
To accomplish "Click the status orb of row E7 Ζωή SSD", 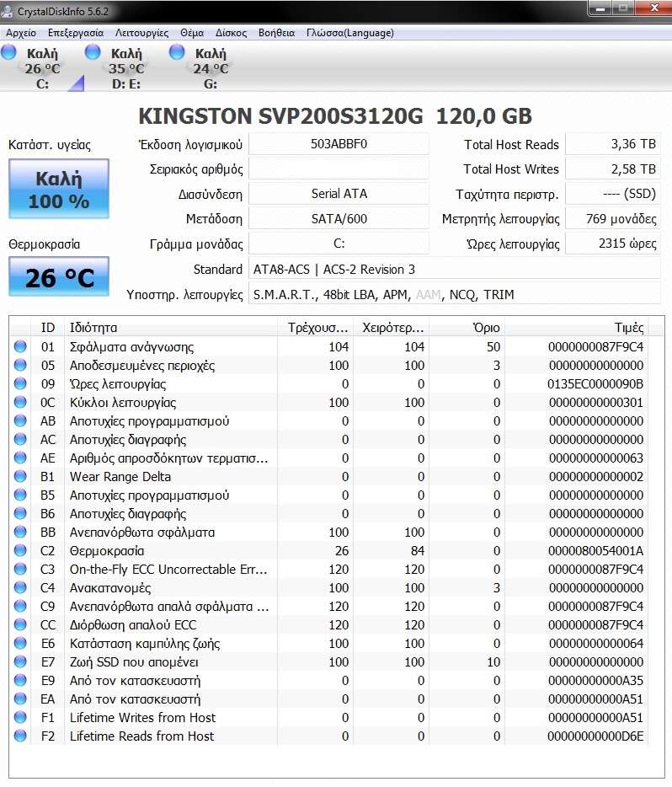I will (20, 662).
